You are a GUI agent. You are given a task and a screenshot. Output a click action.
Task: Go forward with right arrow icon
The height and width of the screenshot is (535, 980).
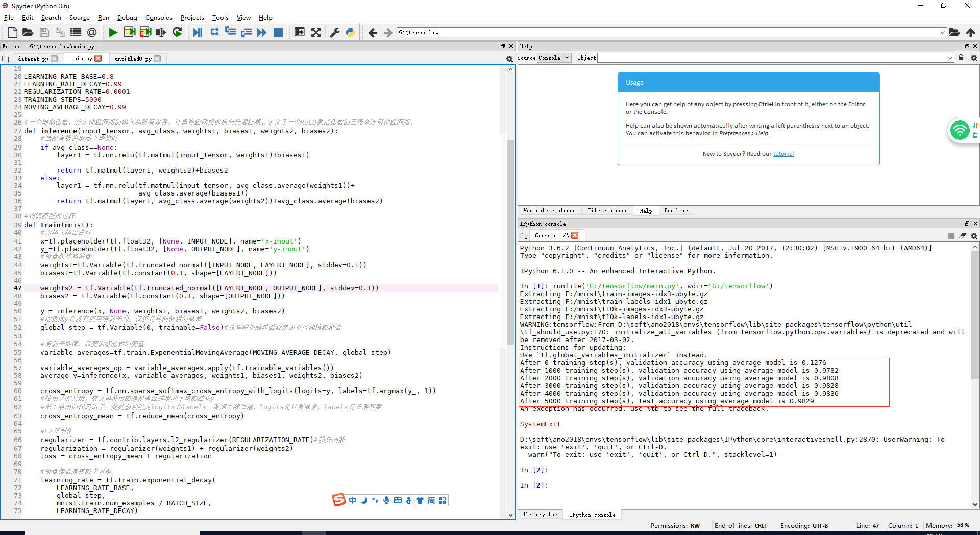pyautogui.click(x=388, y=32)
